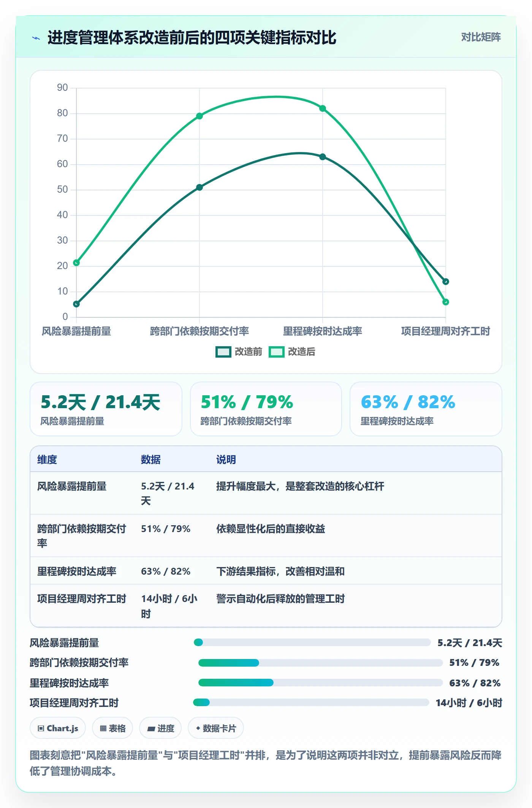Click the 跨部门依赖按期交付率 progress bar
Screen dimensions: 532x808
[320, 663]
